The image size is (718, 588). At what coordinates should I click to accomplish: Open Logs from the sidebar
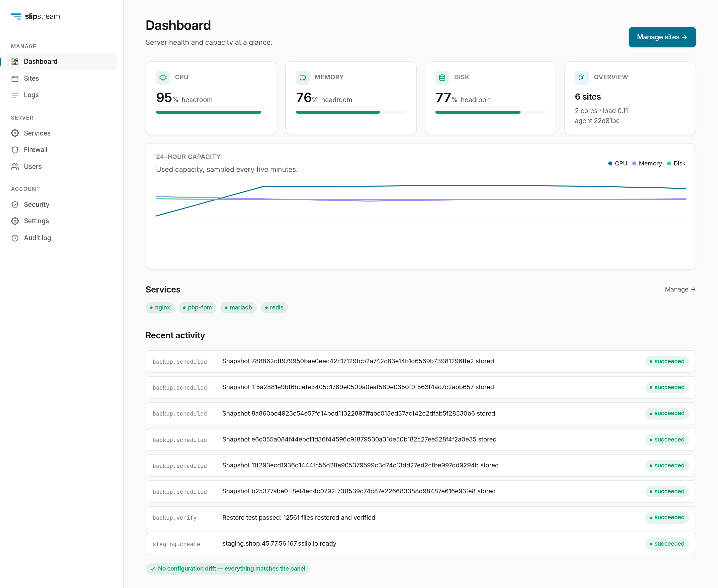point(62,95)
